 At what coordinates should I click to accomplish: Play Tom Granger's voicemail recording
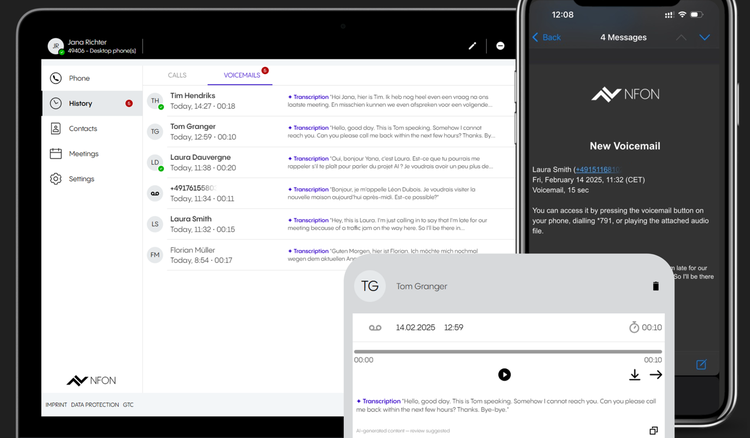tap(504, 374)
